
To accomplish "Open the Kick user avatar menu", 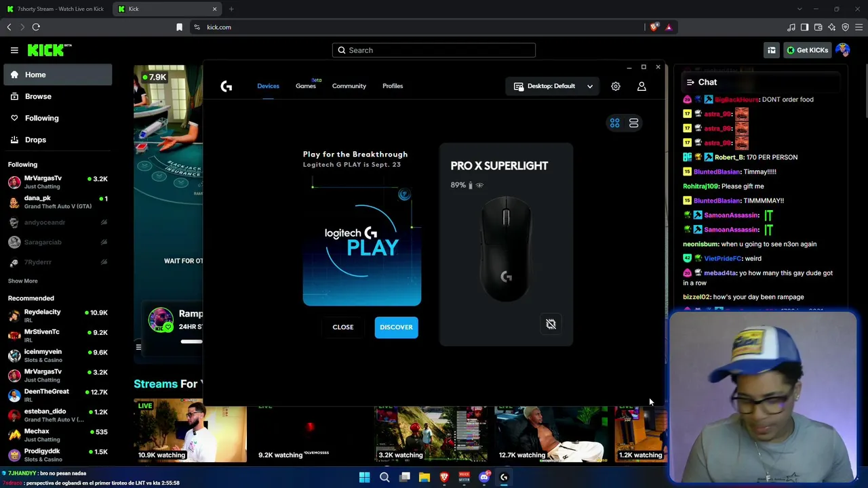I will click(x=843, y=50).
